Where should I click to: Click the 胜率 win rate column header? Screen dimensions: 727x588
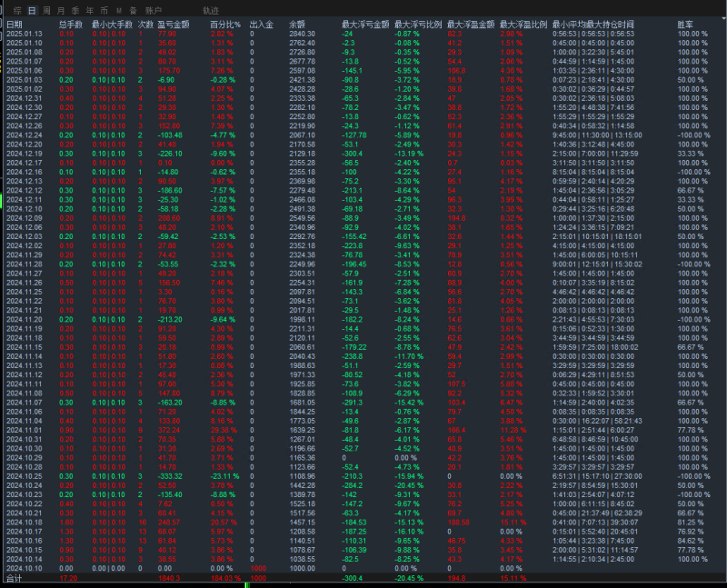pyautogui.click(x=687, y=24)
